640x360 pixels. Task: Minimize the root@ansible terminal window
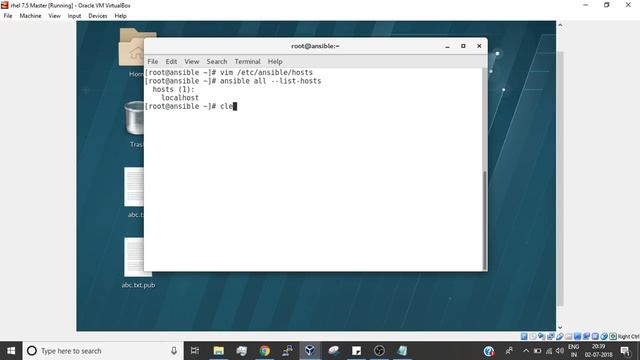point(447,46)
